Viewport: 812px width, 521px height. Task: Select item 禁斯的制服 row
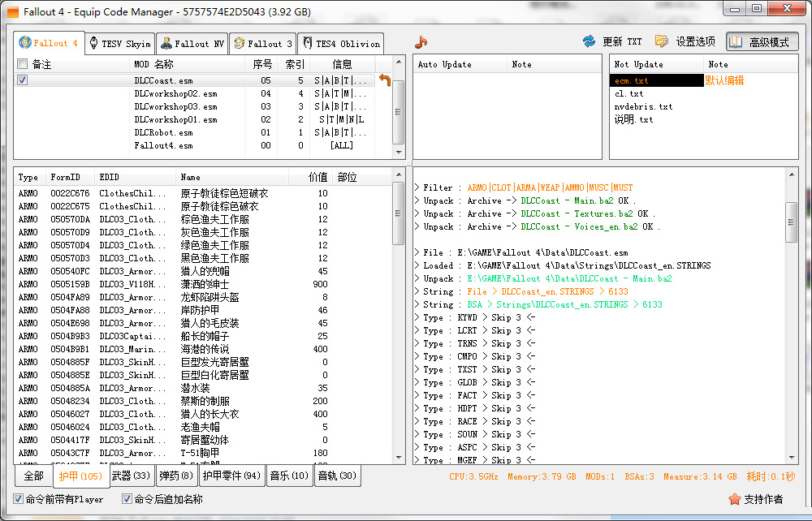(203, 400)
